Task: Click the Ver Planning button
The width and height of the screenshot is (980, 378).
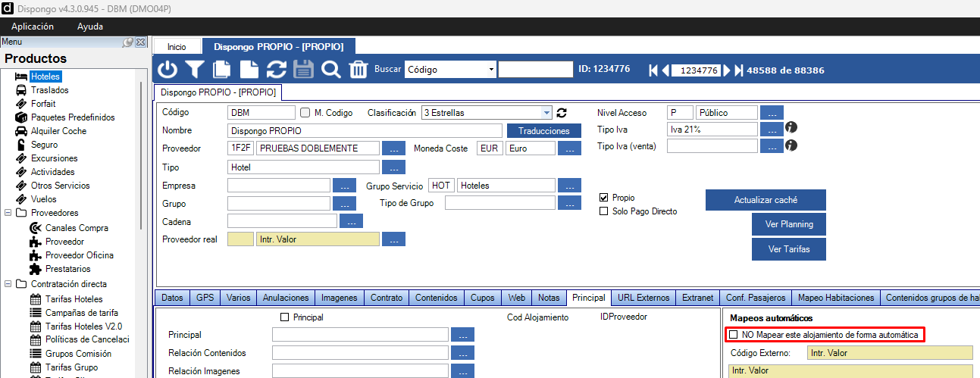Action: coord(791,224)
